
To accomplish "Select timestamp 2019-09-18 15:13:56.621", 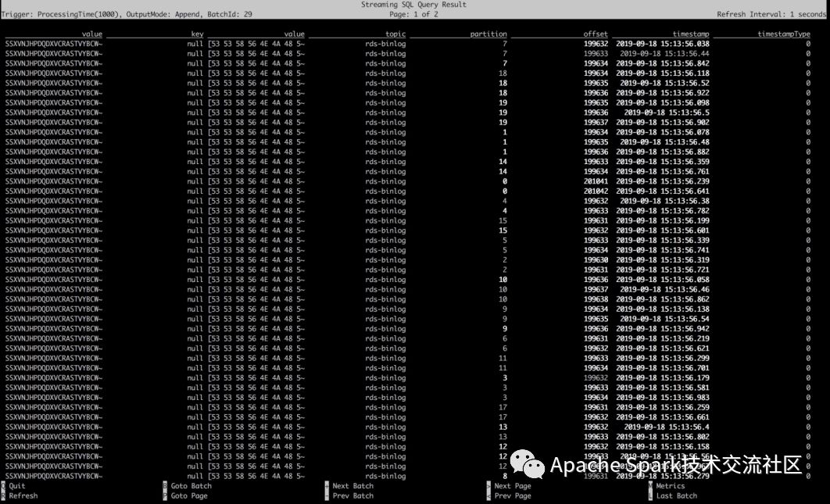I will [x=663, y=349].
